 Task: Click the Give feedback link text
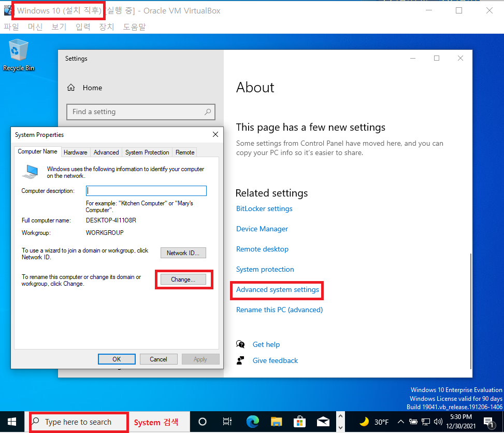click(275, 360)
